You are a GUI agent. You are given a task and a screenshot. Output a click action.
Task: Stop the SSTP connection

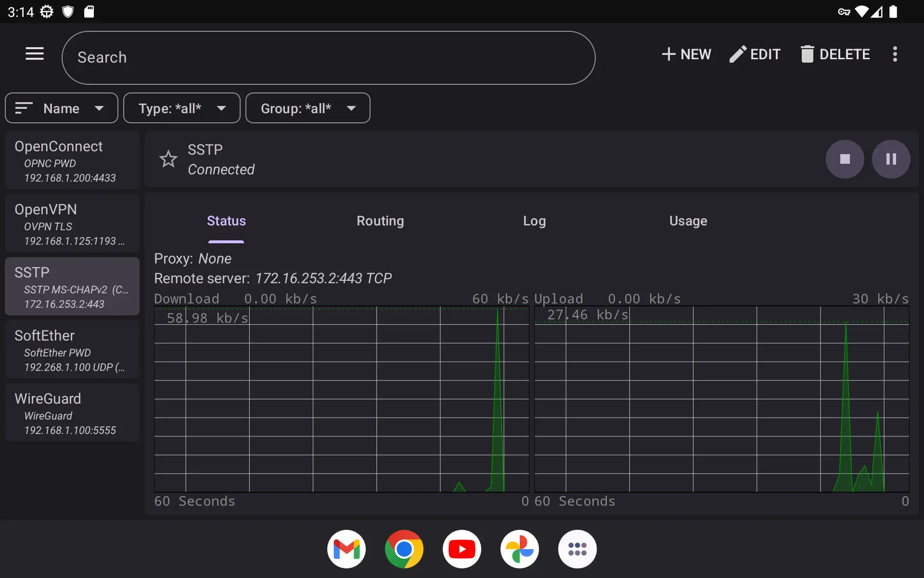click(x=845, y=159)
